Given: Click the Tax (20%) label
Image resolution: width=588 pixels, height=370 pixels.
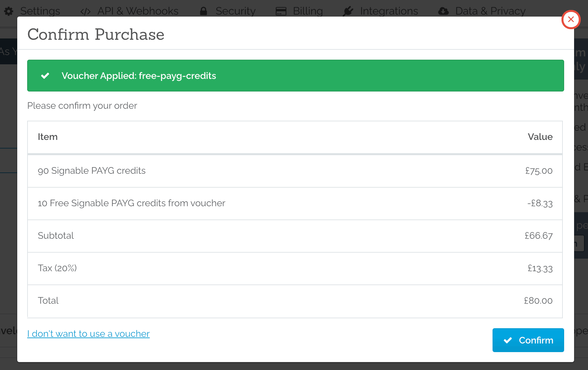Looking at the screenshot, I should (57, 268).
